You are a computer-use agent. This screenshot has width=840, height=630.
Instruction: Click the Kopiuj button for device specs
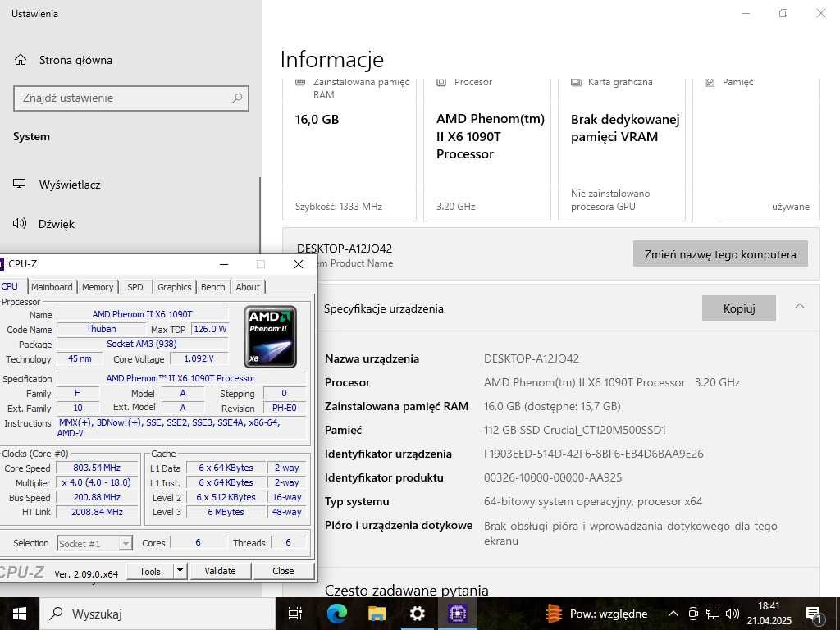click(739, 308)
